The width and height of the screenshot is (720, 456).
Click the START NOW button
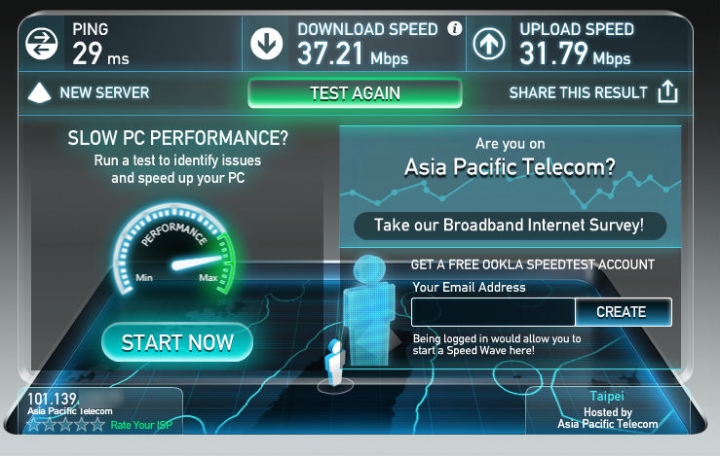(177, 343)
